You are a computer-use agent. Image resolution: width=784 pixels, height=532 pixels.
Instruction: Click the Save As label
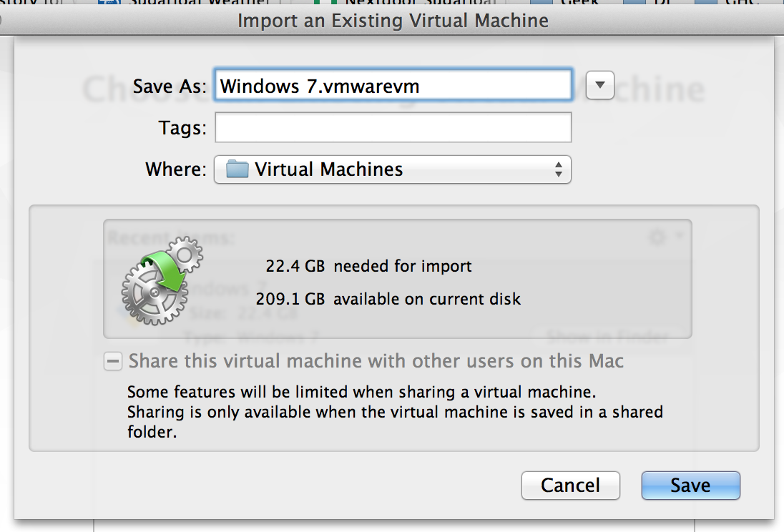(170, 87)
